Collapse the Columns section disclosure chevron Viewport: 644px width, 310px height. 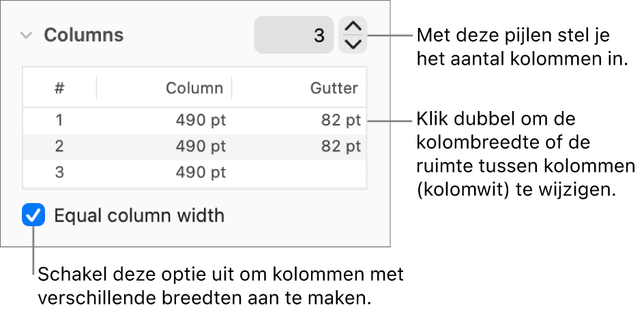(26, 35)
